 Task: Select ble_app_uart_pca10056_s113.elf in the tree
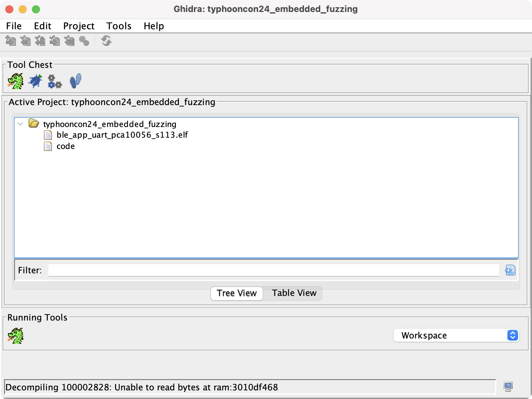coord(122,135)
